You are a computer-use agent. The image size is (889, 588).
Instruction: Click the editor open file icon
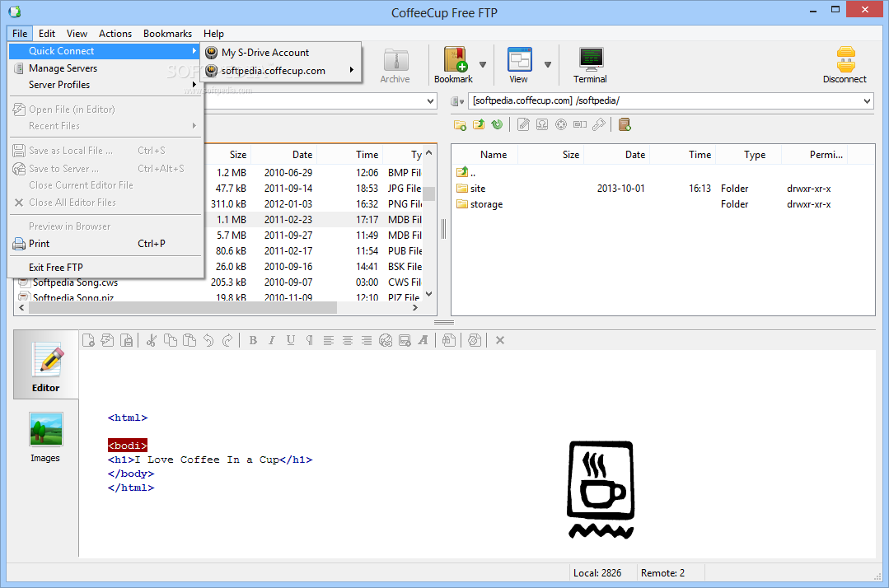click(x=107, y=340)
